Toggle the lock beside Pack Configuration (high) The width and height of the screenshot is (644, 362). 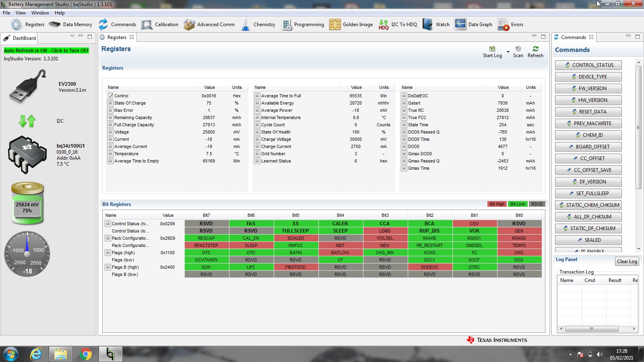pyautogui.click(x=108, y=238)
